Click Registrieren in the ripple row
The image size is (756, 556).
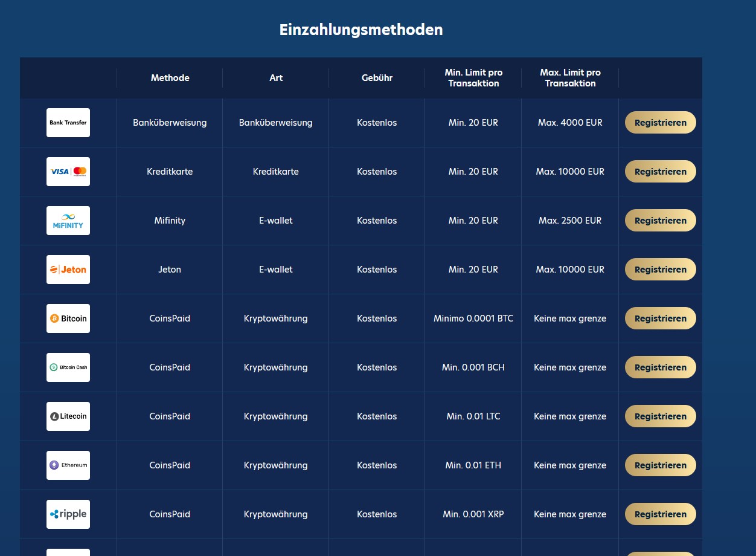(661, 514)
